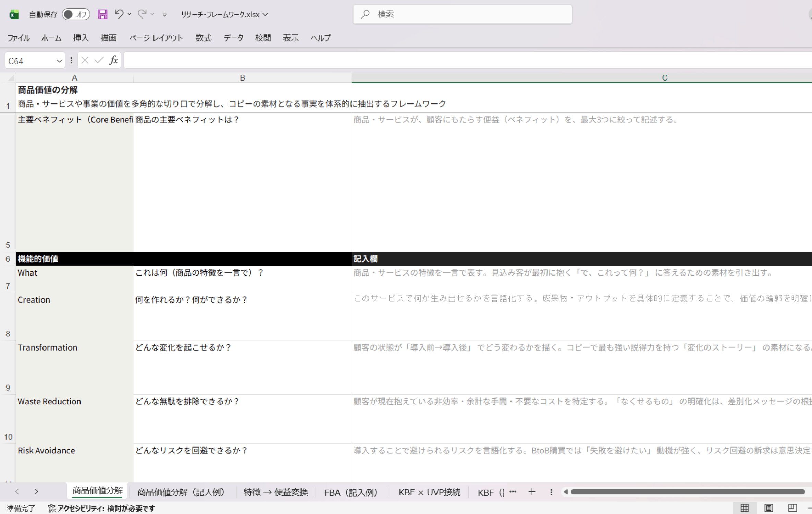This screenshot has height=514, width=812.
Task: Click the Enter checkmark formula icon
Action: click(99, 61)
